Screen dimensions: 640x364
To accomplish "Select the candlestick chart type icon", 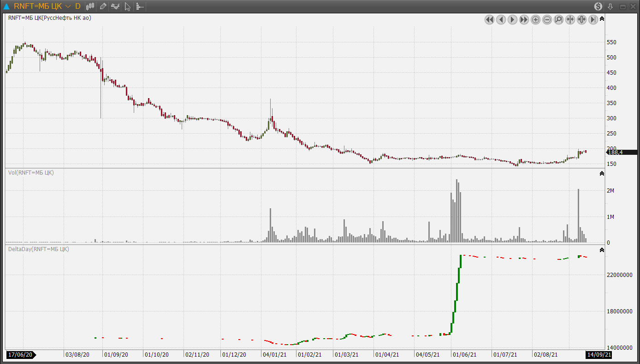I will (x=90, y=6).
